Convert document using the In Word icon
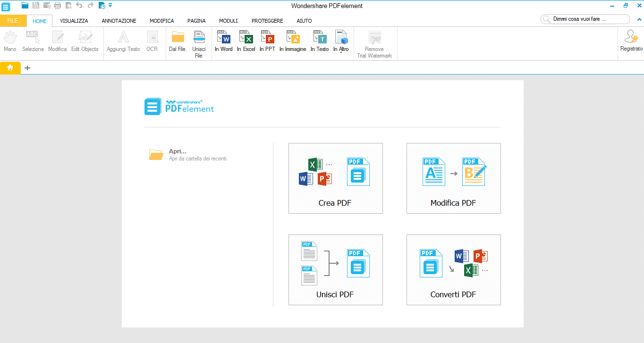644x343 pixels. 223,41
